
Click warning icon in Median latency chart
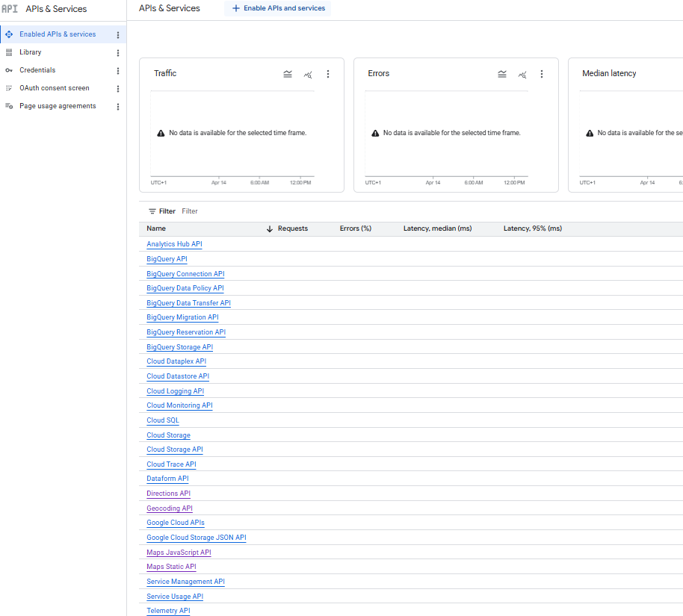[x=590, y=133]
